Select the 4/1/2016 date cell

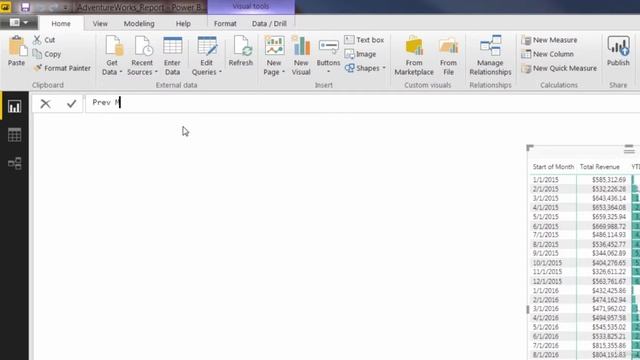545,318
